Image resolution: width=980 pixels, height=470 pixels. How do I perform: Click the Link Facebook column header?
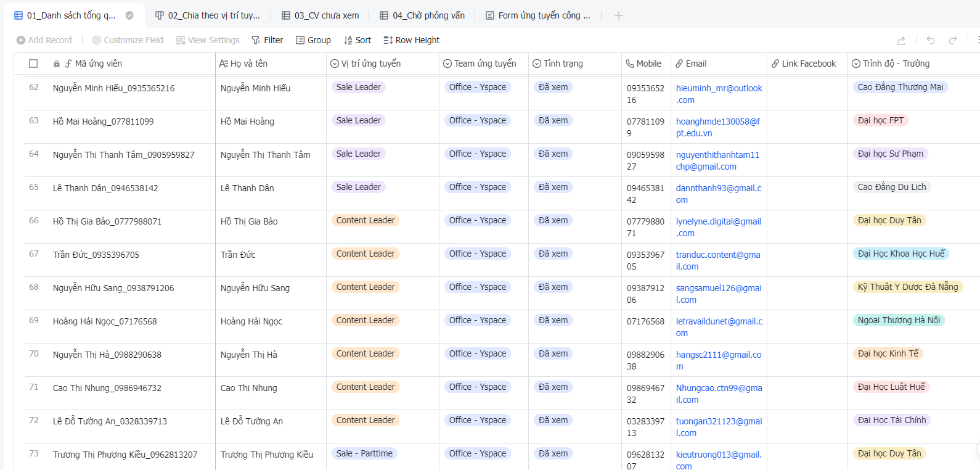[x=807, y=64]
